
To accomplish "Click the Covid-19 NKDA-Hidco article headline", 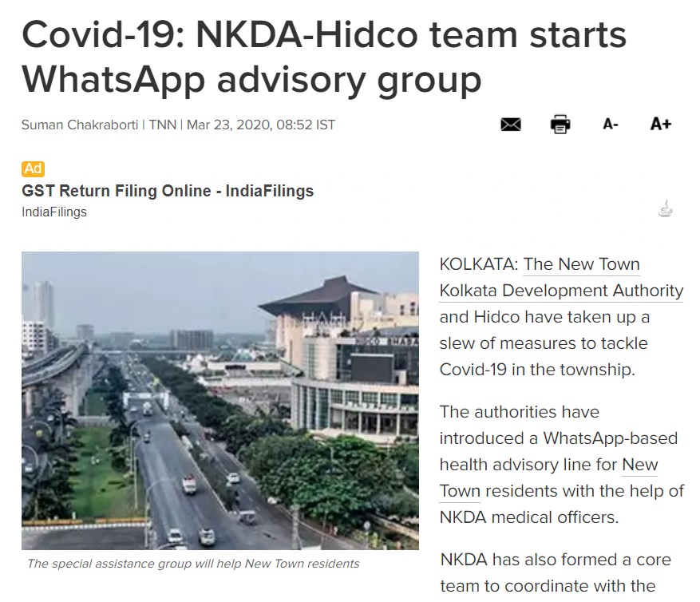I will [323, 57].
